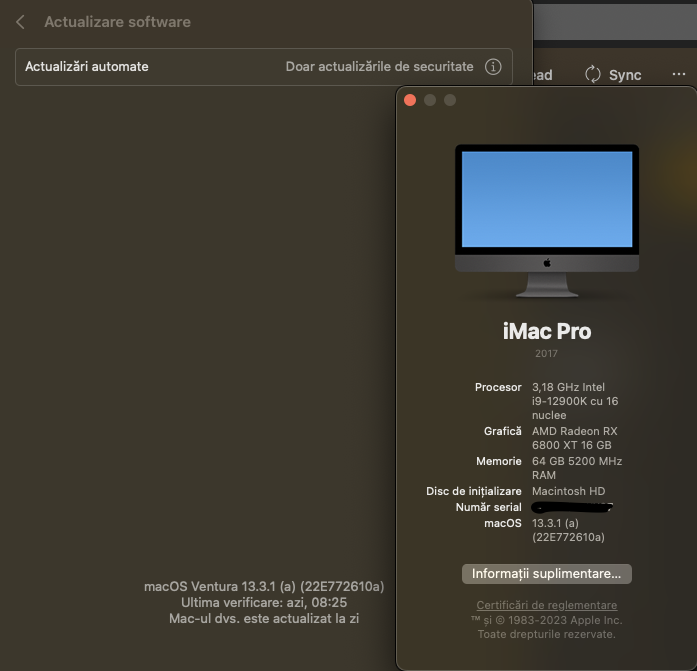Click the Disc de inițializare label
The height and width of the screenshot is (671, 697).
click(474, 491)
